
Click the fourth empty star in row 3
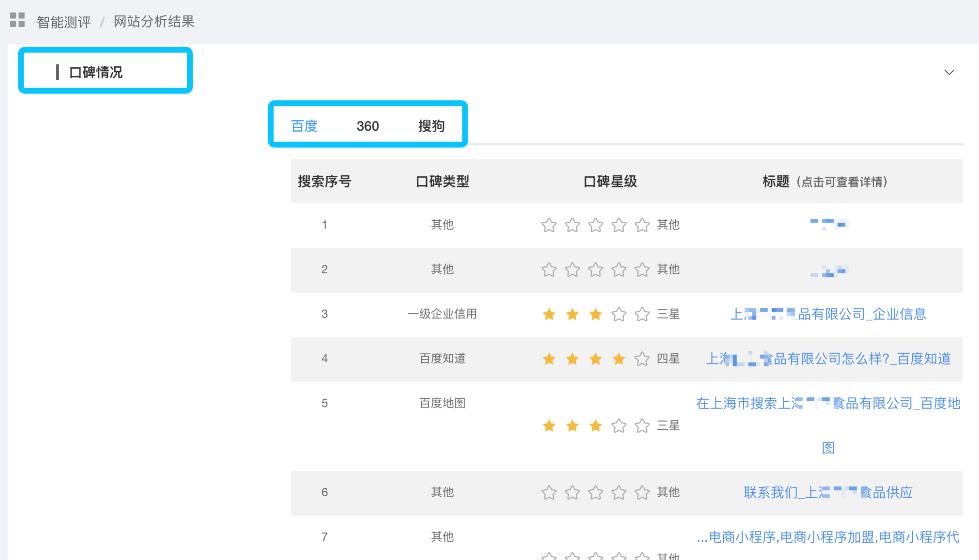click(x=619, y=314)
